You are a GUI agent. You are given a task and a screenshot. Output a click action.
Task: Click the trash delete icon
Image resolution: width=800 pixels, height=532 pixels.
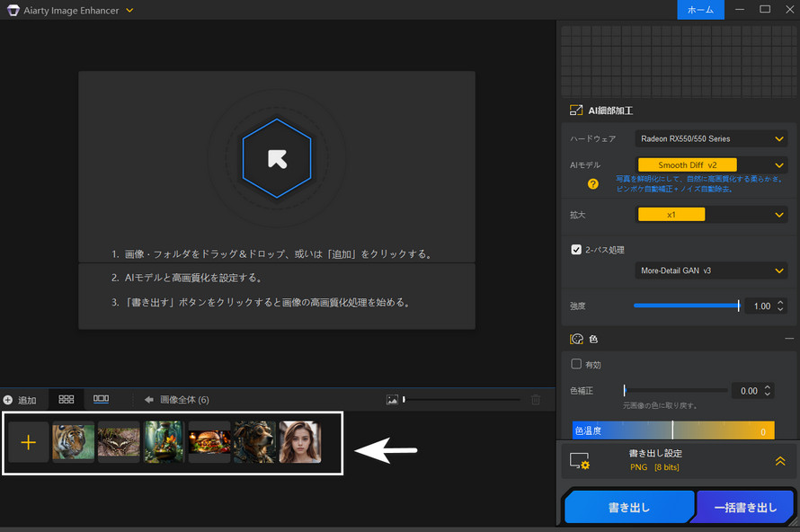[x=536, y=399]
